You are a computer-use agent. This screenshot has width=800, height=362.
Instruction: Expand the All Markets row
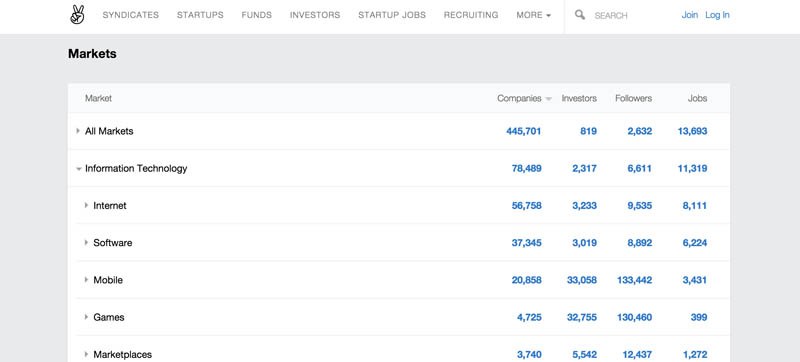(x=78, y=131)
